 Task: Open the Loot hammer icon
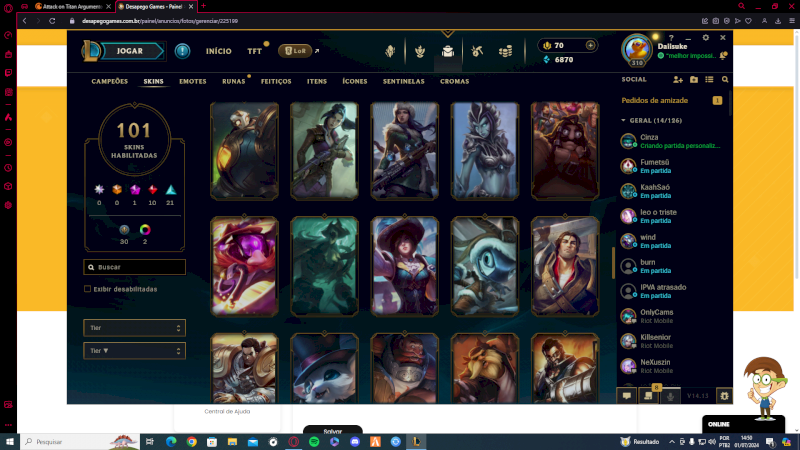click(477, 51)
